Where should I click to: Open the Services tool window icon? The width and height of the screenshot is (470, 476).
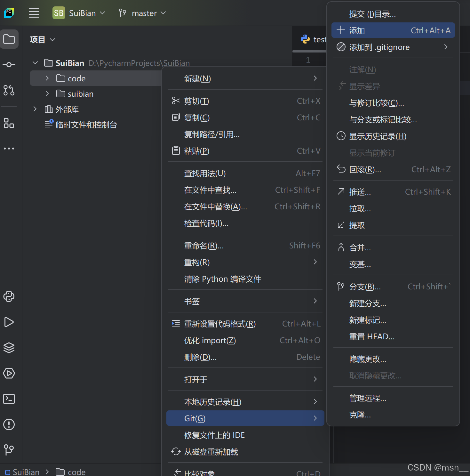pos(9,348)
